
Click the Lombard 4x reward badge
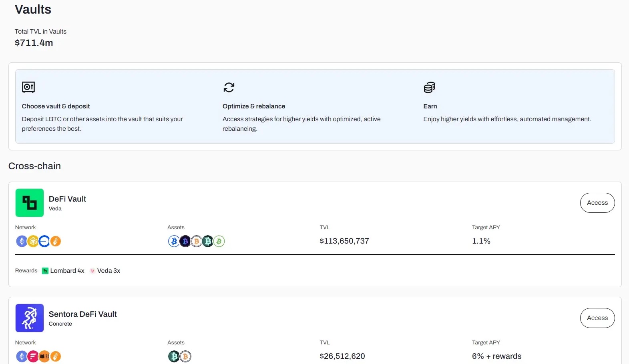coord(63,271)
